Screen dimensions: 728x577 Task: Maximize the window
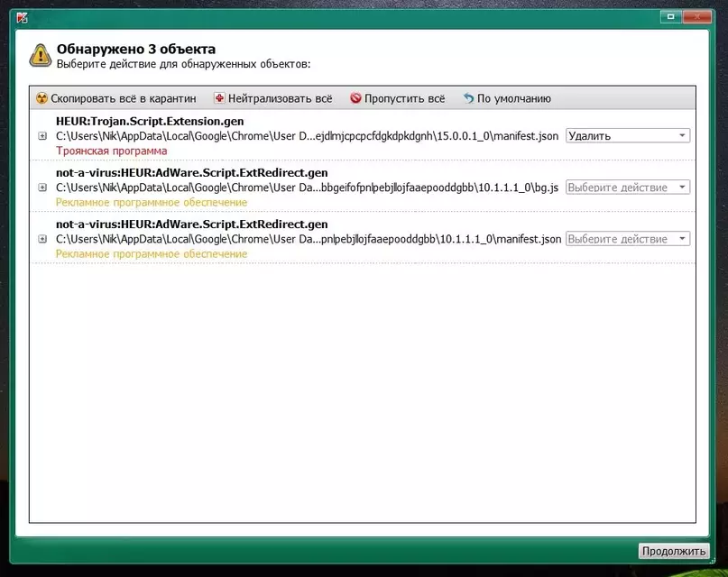click(x=670, y=17)
